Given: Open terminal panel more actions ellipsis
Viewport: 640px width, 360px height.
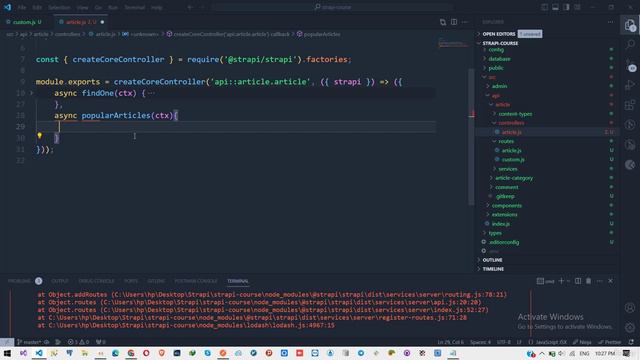Looking at the screenshot, I should pyautogui.click(x=599, y=281).
